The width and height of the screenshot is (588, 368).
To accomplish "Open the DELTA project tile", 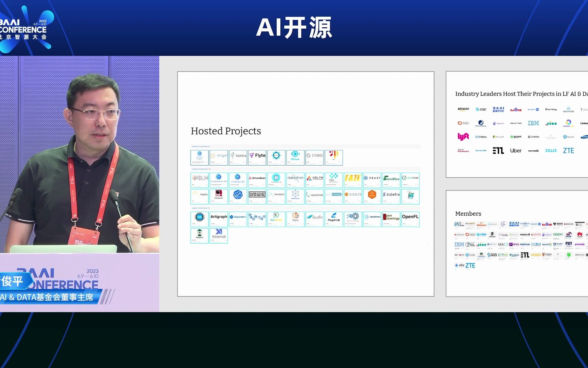I will 314,180.
